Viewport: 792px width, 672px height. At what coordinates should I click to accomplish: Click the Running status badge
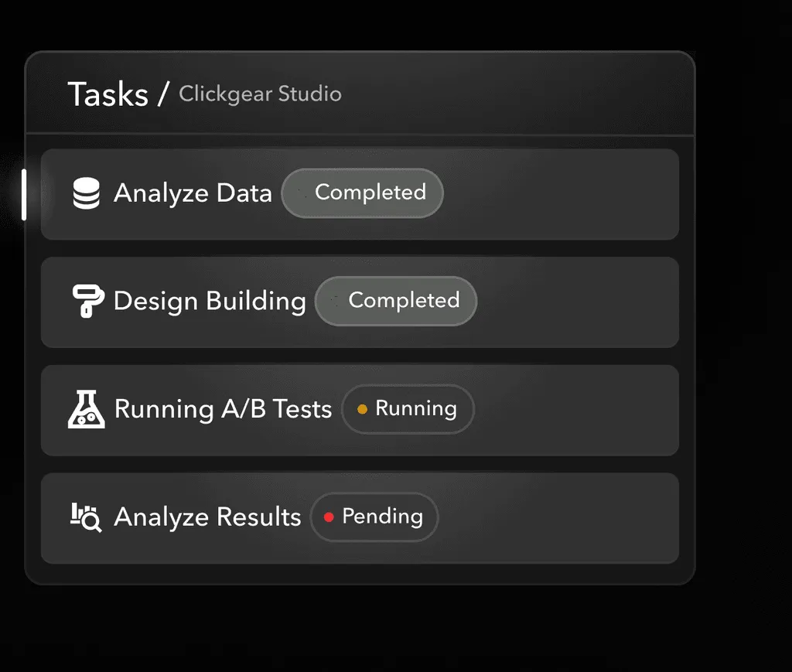408,409
